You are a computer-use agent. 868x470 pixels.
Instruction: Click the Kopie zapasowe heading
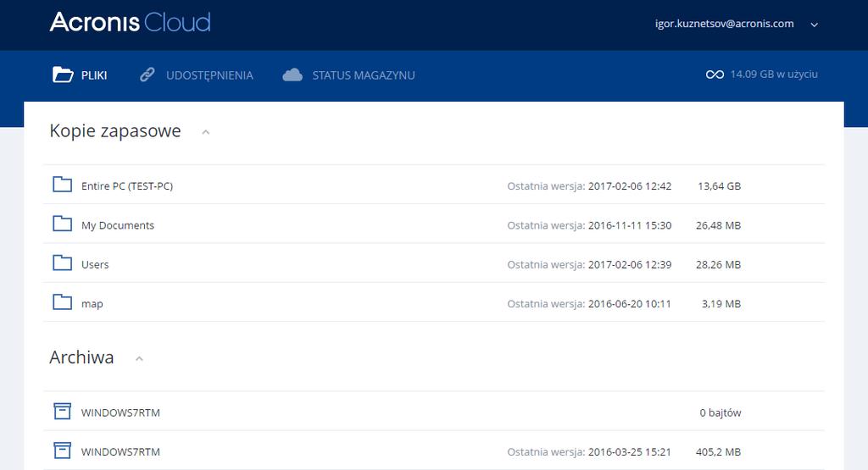click(115, 130)
